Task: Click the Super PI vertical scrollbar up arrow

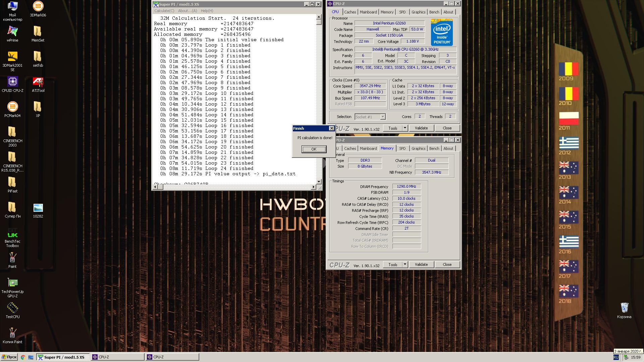Action: click(319, 17)
